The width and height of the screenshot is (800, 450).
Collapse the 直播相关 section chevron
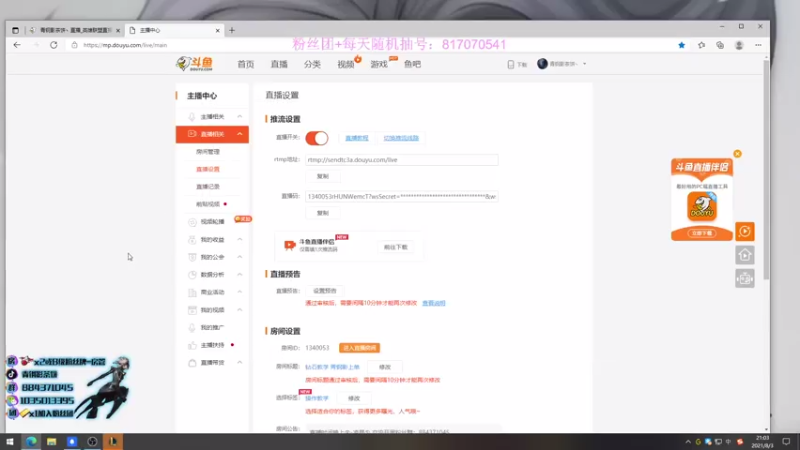tap(239, 134)
